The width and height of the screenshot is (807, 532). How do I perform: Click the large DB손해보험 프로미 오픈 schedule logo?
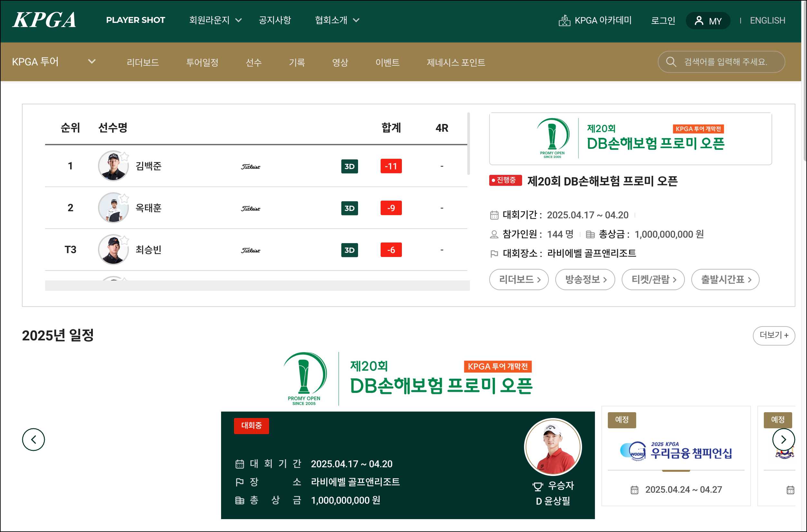click(x=407, y=379)
